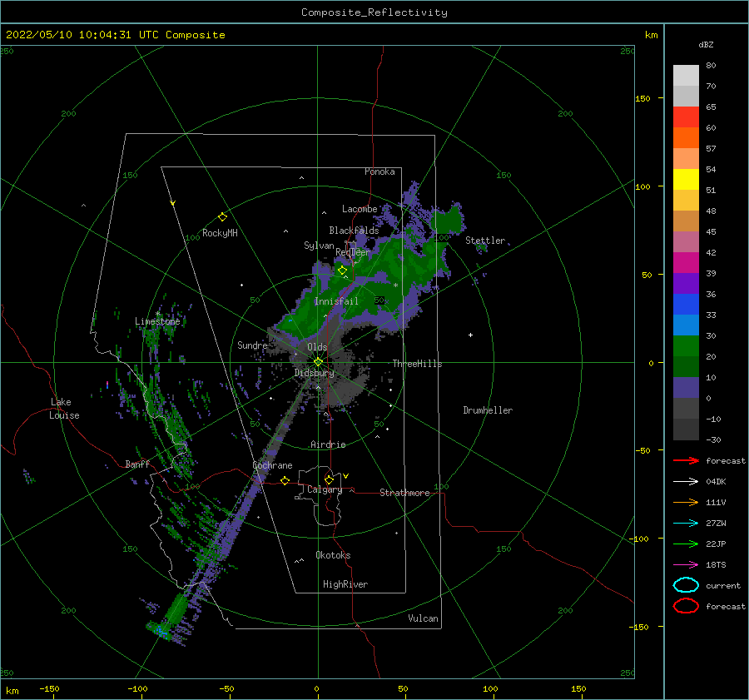
Task: Click the Blackfalds town label
Action: [354, 231]
